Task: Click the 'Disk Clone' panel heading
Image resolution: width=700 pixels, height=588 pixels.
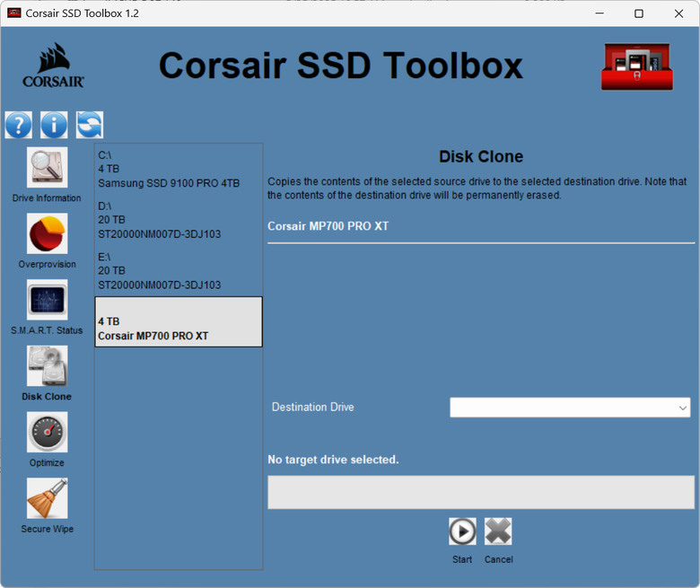Action: 481,156
